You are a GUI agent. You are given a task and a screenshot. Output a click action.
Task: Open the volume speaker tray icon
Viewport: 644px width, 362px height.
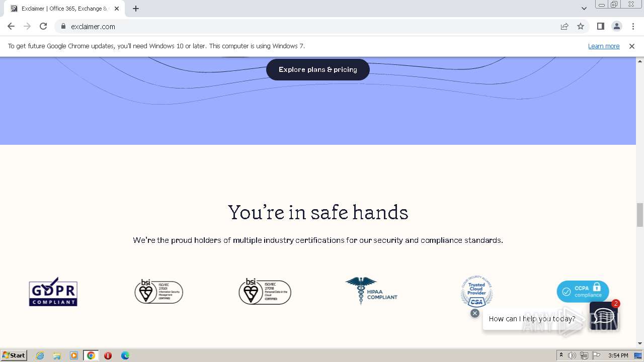(572, 355)
